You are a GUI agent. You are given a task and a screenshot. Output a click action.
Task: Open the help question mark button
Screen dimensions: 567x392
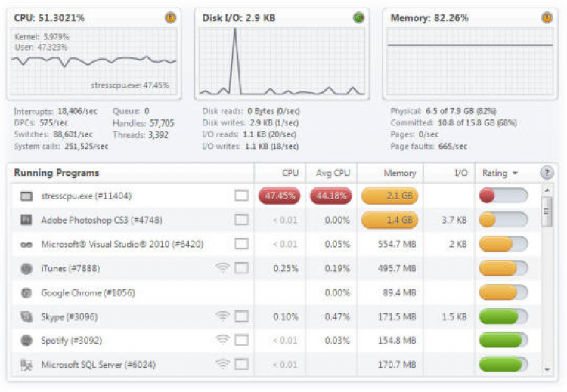coord(546,173)
